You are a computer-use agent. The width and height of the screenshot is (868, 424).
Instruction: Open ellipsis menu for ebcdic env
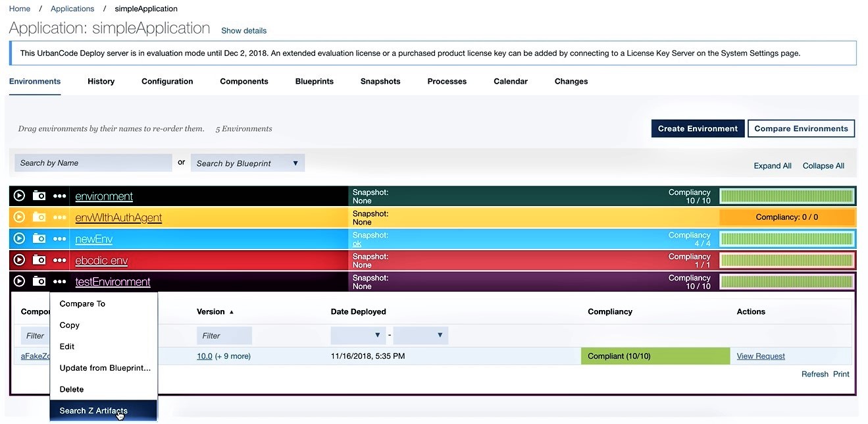click(x=60, y=261)
